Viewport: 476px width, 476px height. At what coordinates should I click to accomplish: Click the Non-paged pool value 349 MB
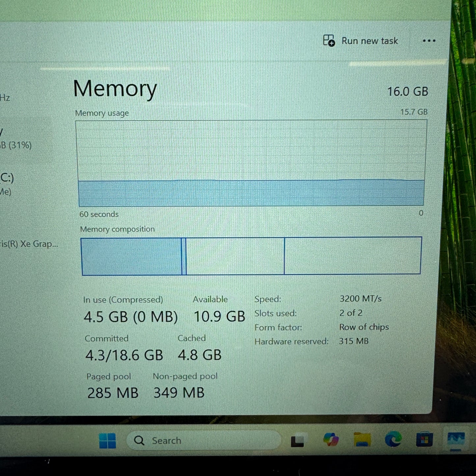pyautogui.click(x=179, y=393)
